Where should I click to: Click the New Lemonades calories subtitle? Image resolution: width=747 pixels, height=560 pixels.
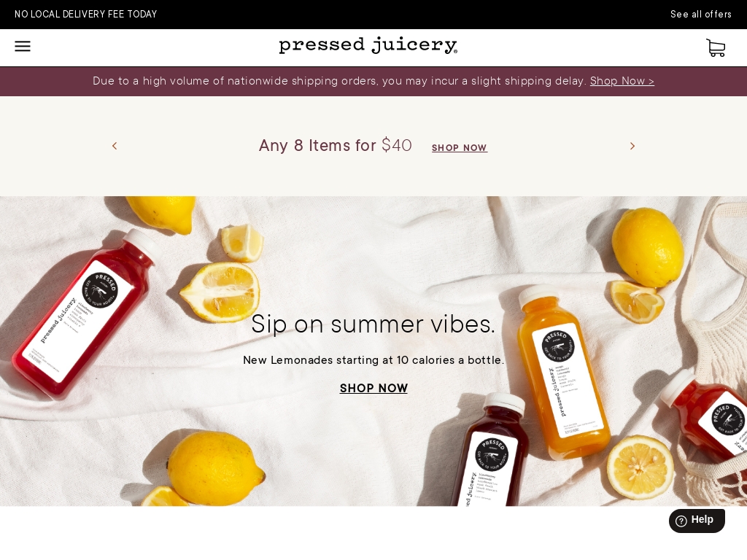[373, 360]
